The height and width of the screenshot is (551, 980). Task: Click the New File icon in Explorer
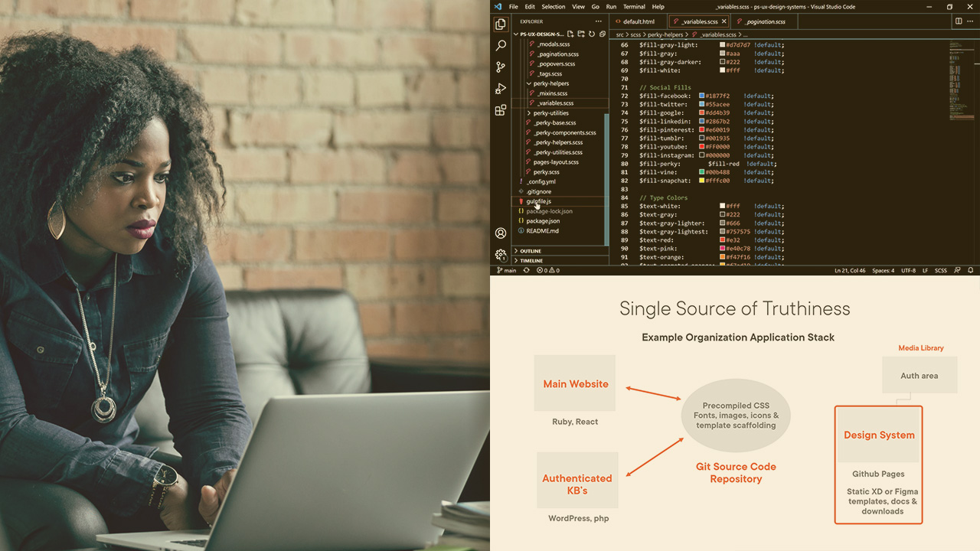tap(571, 34)
